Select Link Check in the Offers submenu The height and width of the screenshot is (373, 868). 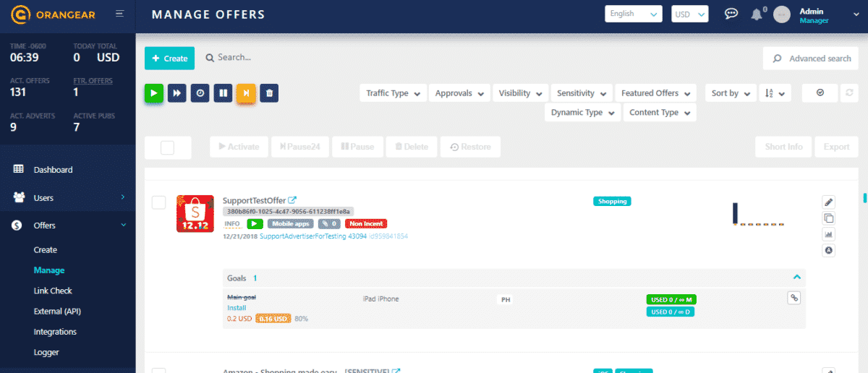[x=53, y=291]
